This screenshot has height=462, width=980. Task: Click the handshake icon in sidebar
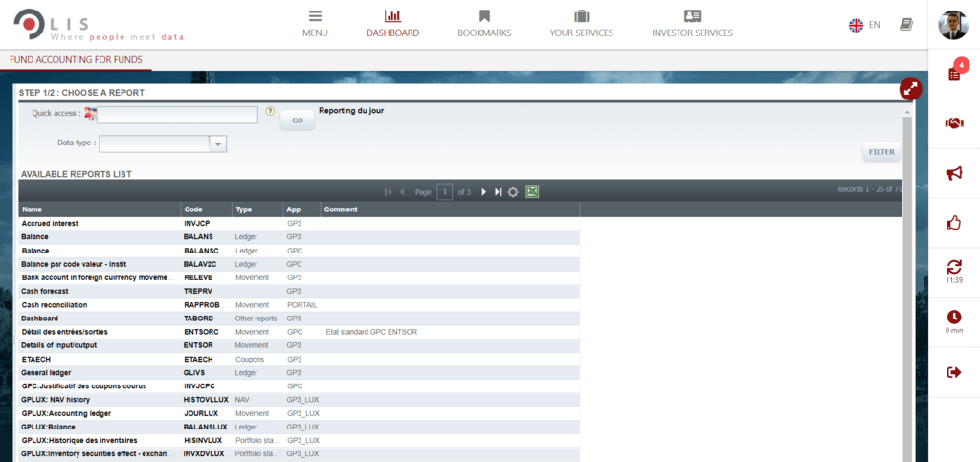(x=954, y=123)
